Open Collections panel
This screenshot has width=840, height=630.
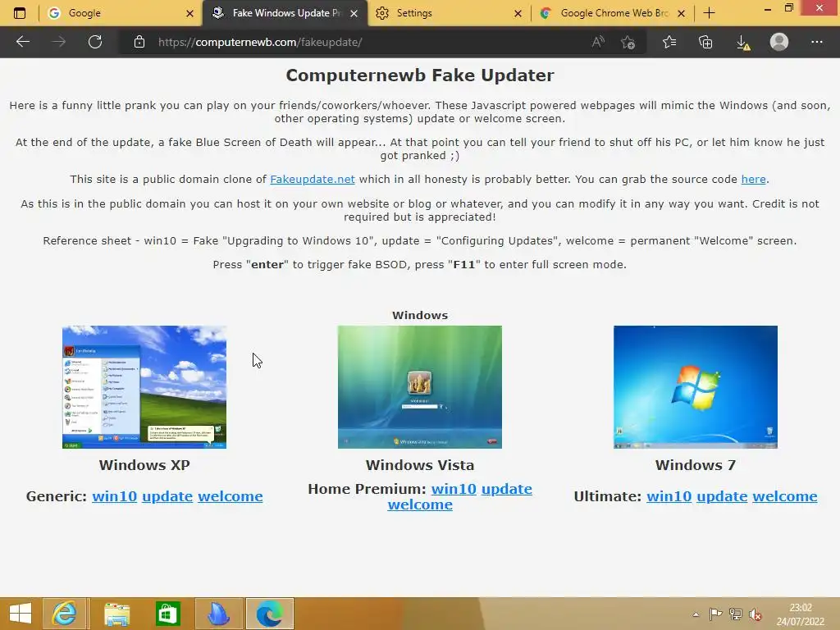(705, 42)
